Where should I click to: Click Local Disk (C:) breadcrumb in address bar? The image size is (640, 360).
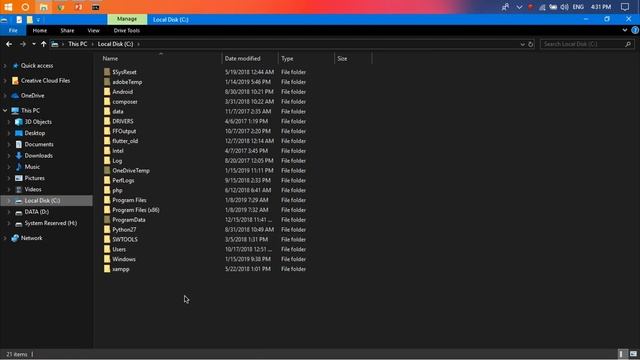(115, 44)
